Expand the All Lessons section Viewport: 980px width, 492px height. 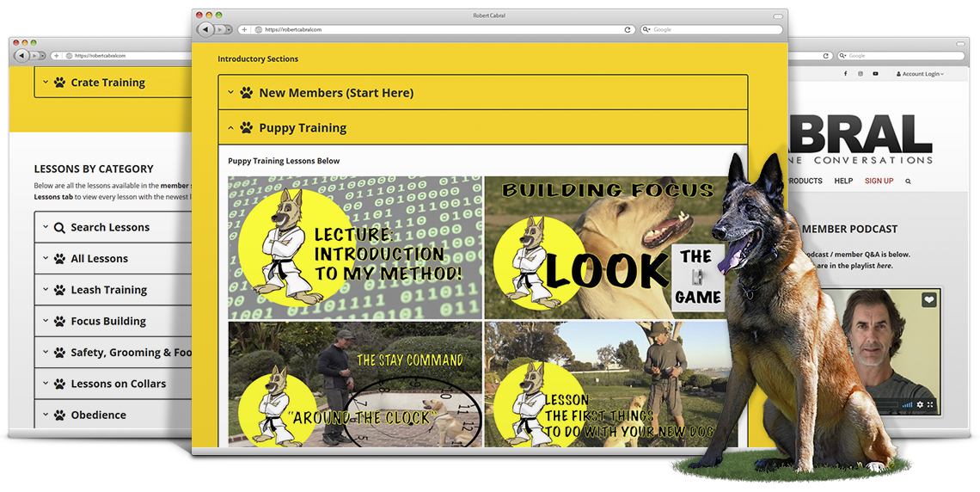[x=113, y=259]
